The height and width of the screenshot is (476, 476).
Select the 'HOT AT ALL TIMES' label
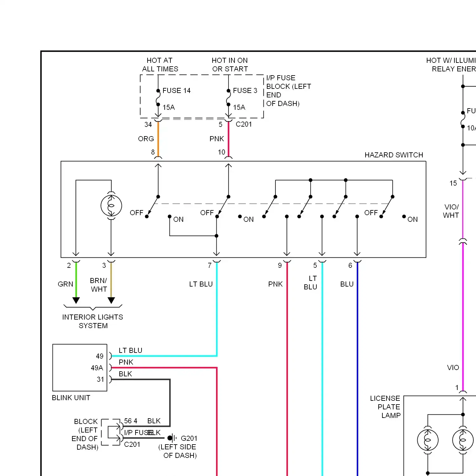tap(160, 64)
